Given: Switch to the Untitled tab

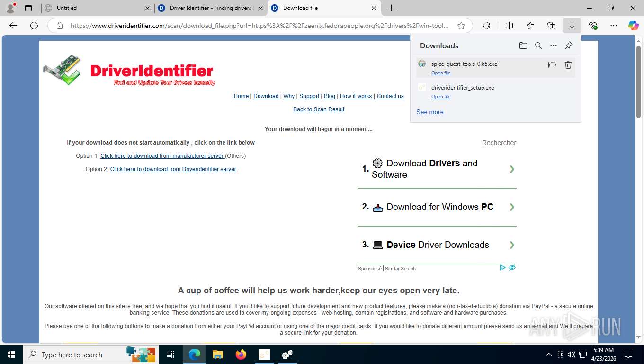Looking at the screenshot, I should [97, 8].
